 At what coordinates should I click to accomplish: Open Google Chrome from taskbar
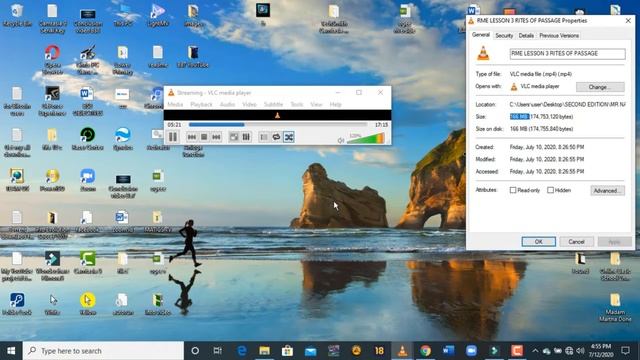tap(425, 351)
